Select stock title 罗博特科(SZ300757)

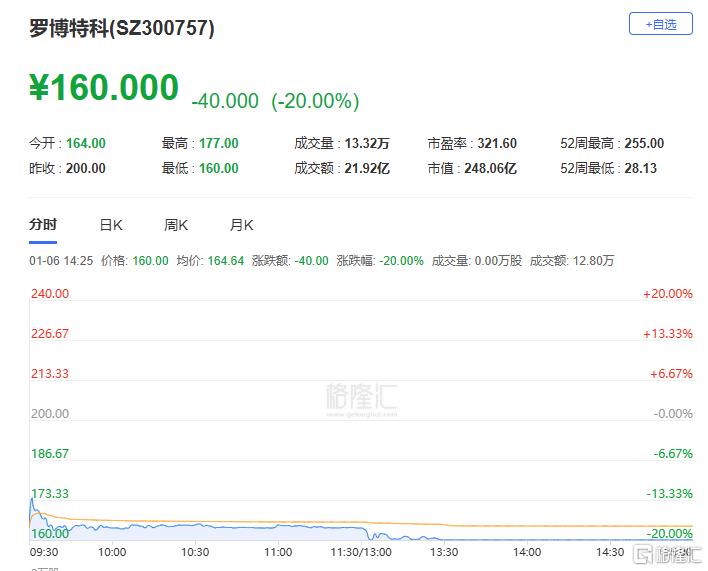point(122,28)
